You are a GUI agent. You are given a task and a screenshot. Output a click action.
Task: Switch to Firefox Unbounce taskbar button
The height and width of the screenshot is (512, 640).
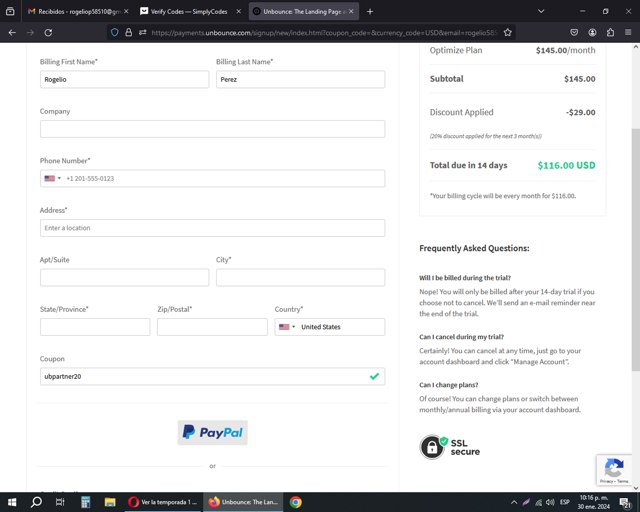pyautogui.click(x=243, y=502)
